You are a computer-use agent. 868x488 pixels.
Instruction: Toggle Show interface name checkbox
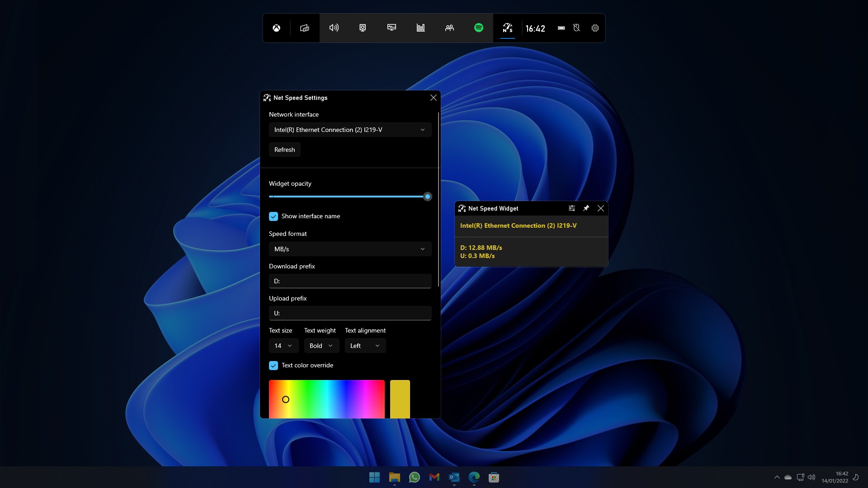(274, 216)
